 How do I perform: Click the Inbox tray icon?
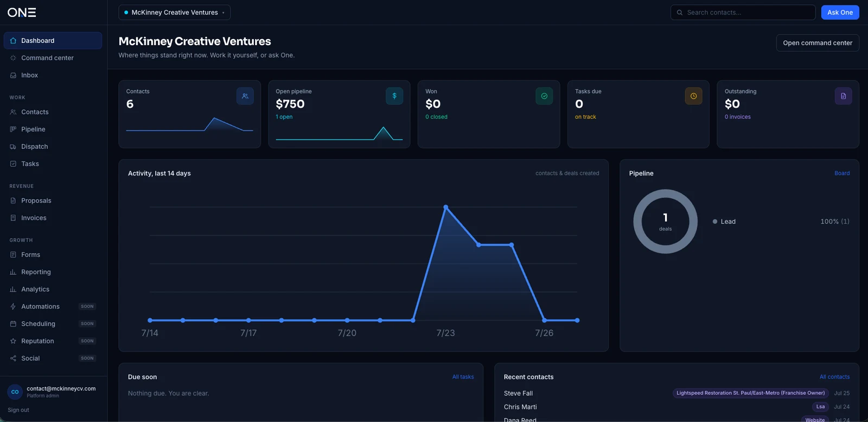point(13,75)
